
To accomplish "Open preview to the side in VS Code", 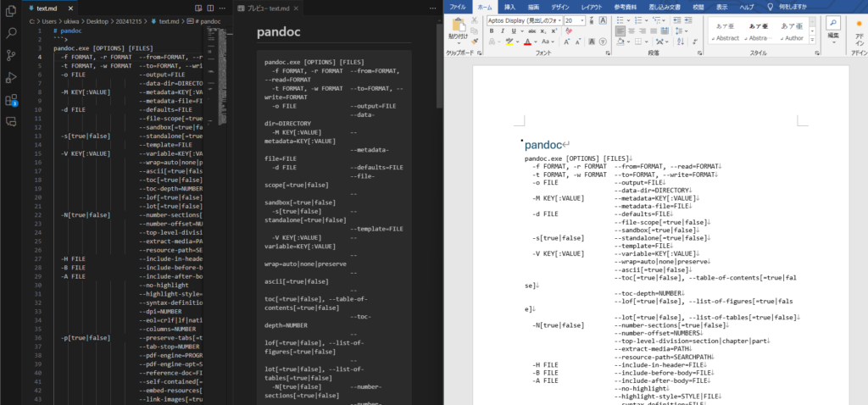I will [x=198, y=8].
